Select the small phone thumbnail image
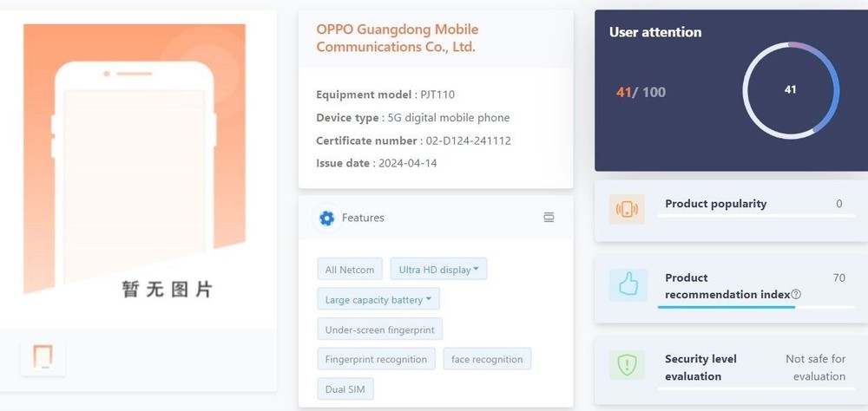The image size is (868, 411). pyautogui.click(x=43, y=357)
